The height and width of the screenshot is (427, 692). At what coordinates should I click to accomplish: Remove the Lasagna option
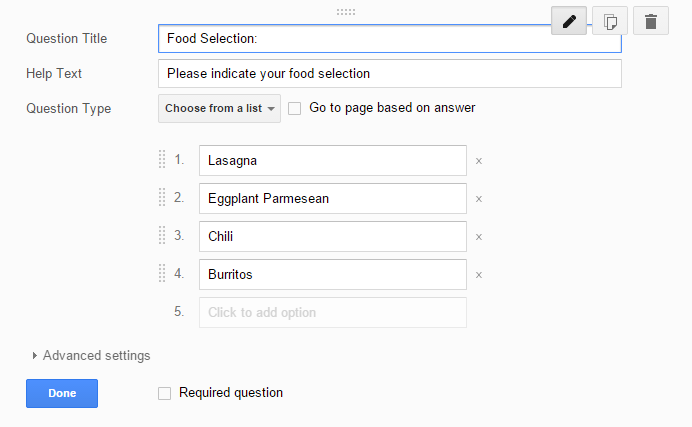[x=479, y=161]
